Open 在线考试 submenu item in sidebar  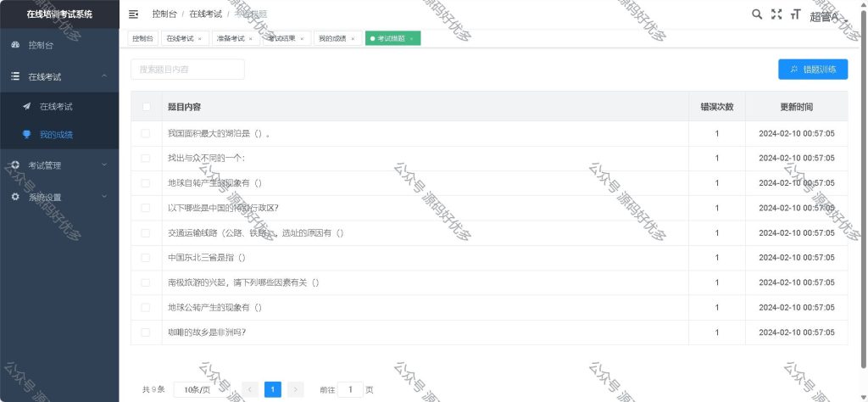[x=59, y=106]
